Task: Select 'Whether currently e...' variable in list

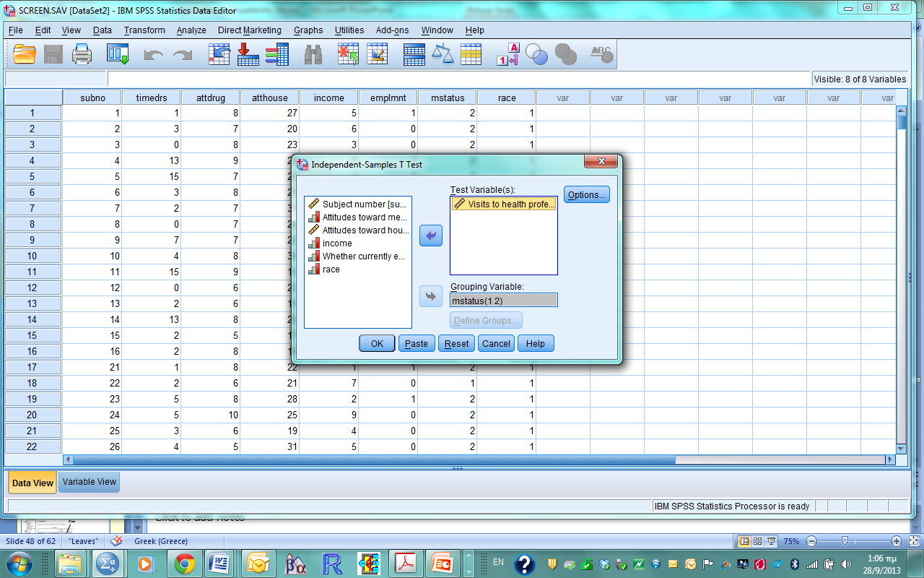Action: click(x=358, y=256)
